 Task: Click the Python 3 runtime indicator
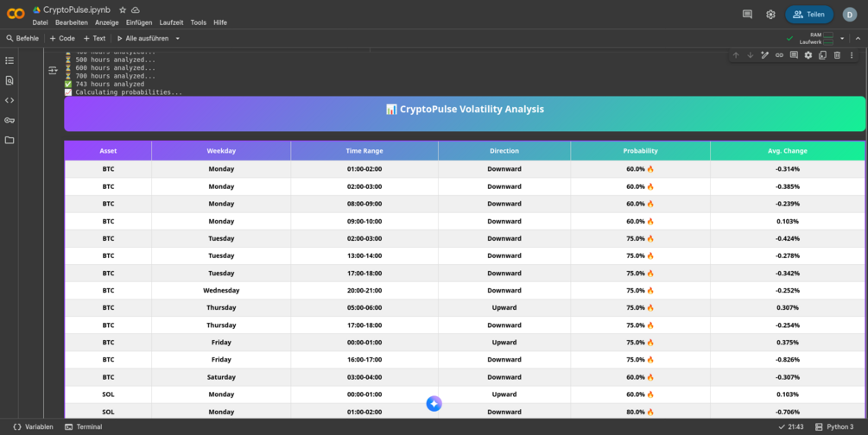pos(835,426)
